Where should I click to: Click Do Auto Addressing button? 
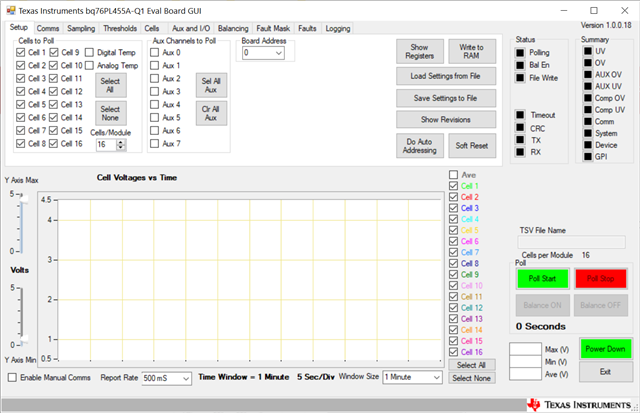(420, 146)
